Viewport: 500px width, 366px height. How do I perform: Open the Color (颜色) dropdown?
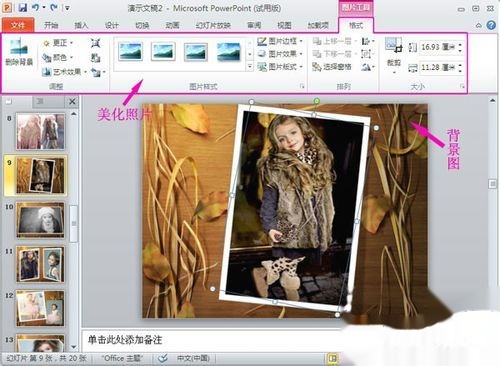pyautogui.click(x=58, y=57)
